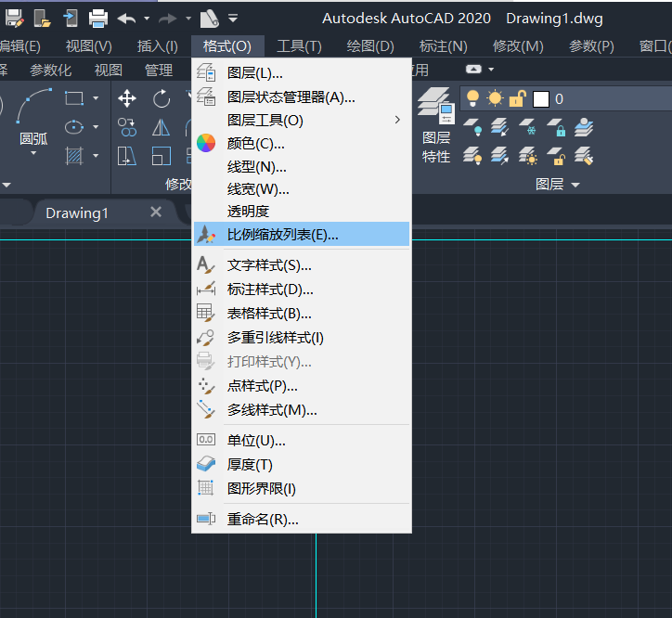Select the Mirror tool icon
This screenshot has height=618, width=672.
162,127
